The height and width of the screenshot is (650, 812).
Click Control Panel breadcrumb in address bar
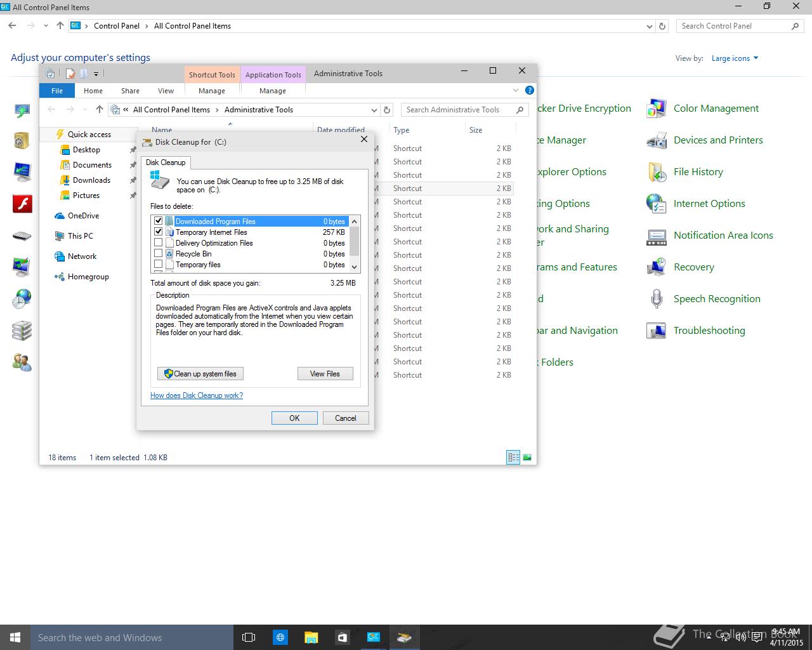point(116,26)
